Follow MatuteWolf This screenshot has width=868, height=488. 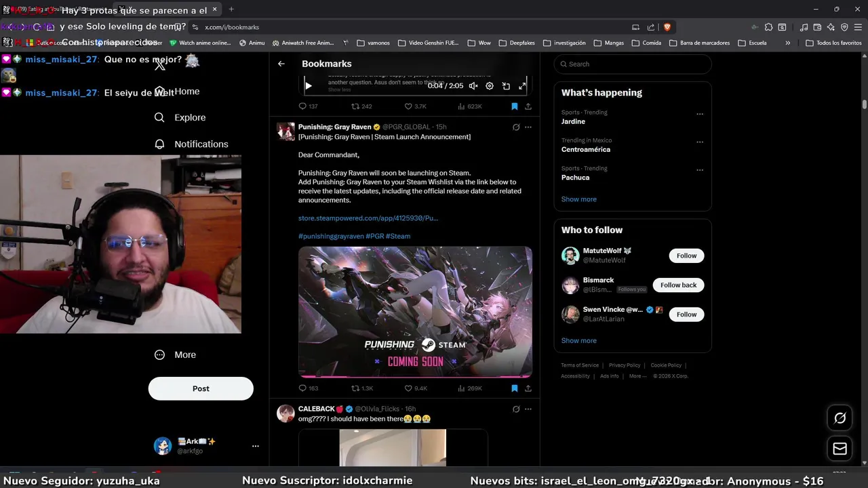(x=686, y=256)
